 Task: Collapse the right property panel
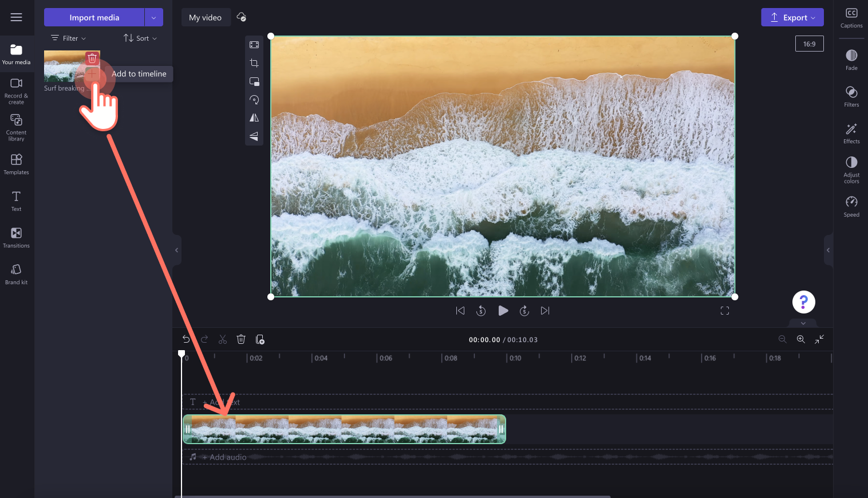point(828,250)
